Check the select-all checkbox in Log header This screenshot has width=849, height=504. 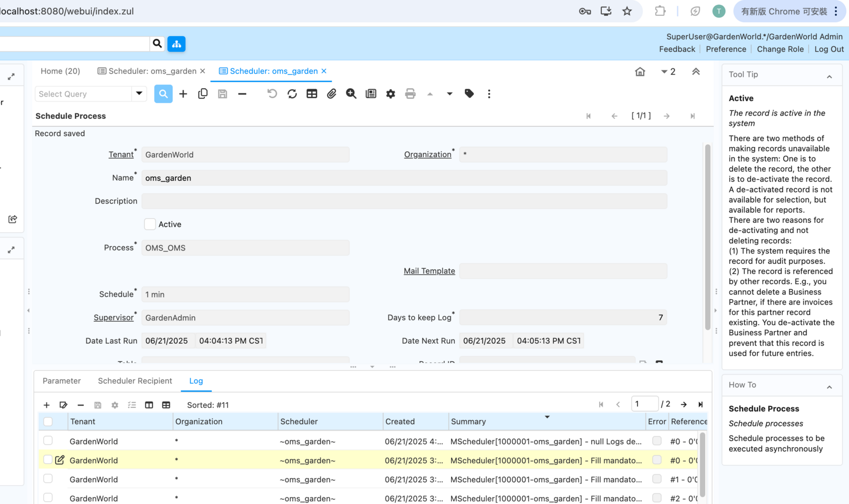coord(48,422)
